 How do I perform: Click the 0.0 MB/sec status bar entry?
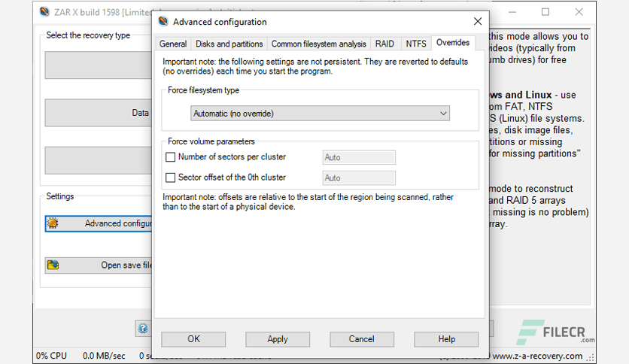104,356
